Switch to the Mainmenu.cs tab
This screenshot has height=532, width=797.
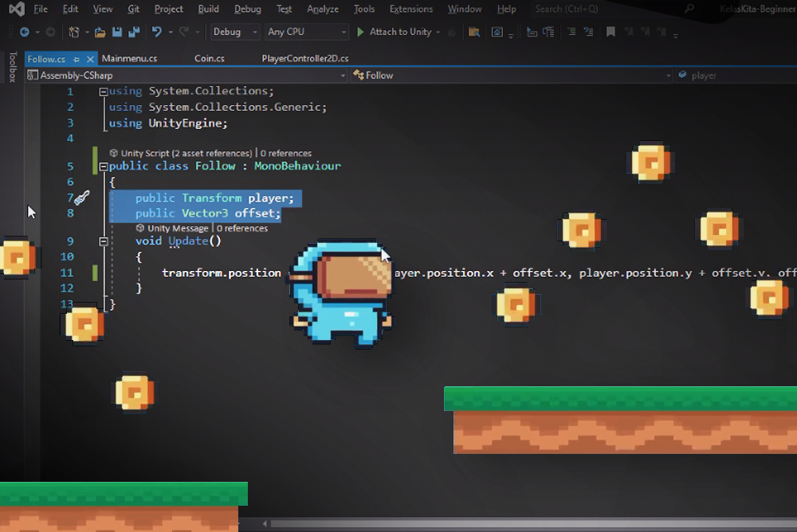pos(129,59)
